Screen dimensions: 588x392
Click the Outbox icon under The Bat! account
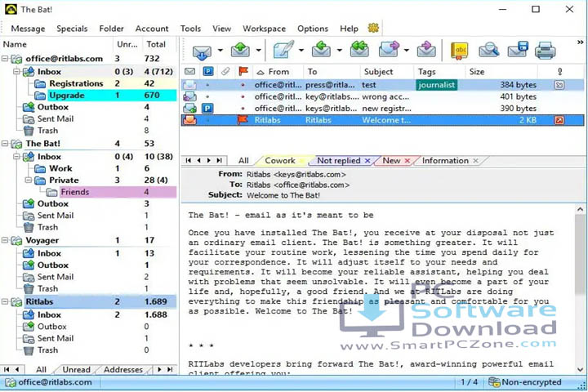[29, 203]
